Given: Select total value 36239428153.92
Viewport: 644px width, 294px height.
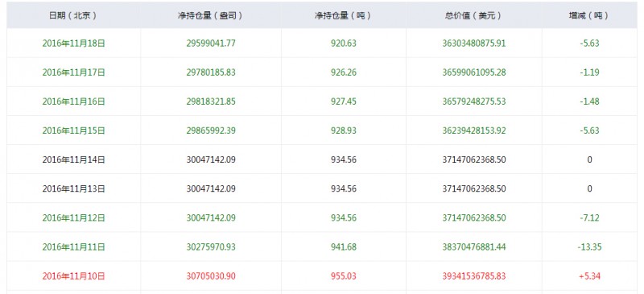Looking at the screenshot, I should point(474,130).
